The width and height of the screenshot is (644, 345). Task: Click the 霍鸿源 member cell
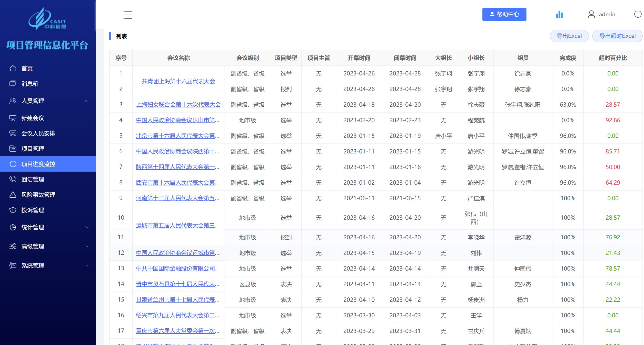click(x=523, y=237)
